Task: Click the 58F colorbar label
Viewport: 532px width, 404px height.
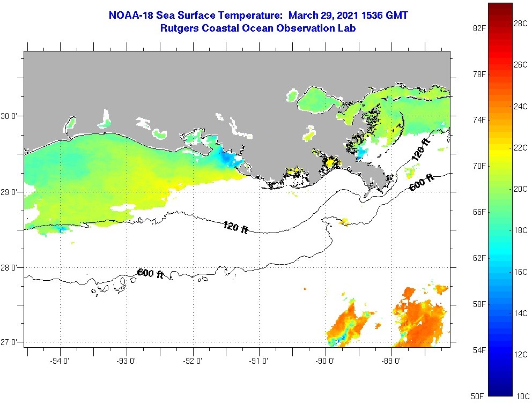Action: coord(479,304)
